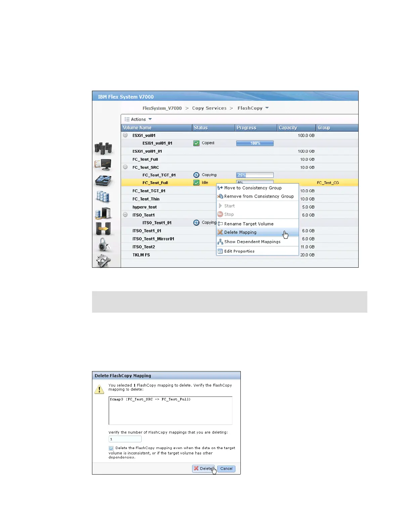Click the Actions list icon
This screenshot has height=532, width=411.
127,119
